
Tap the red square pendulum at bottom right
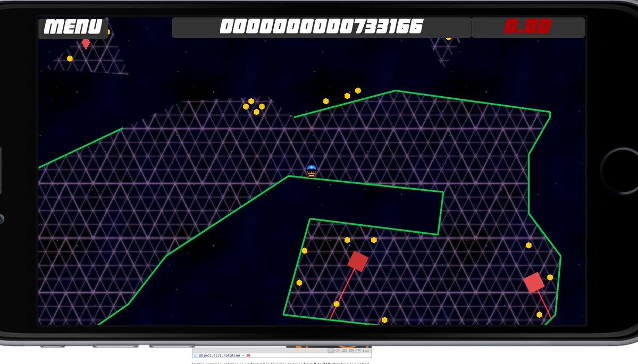pyautogui.click(x=534, y=283)
